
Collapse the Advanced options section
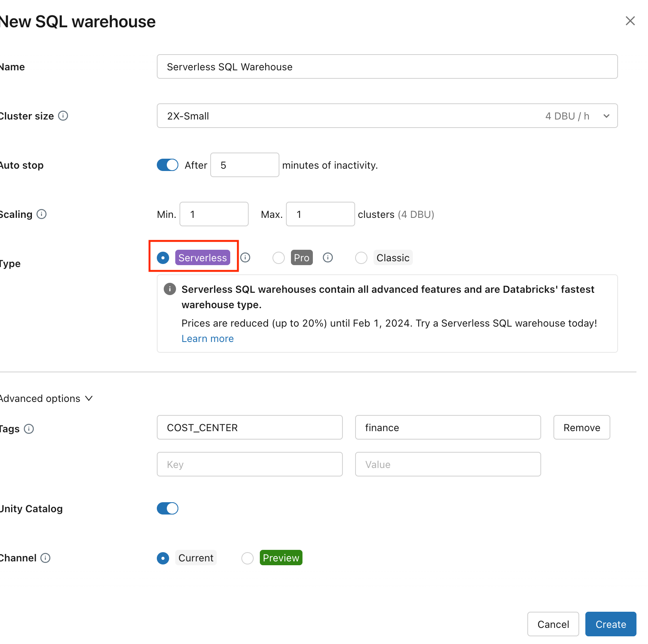click(89, 398)
